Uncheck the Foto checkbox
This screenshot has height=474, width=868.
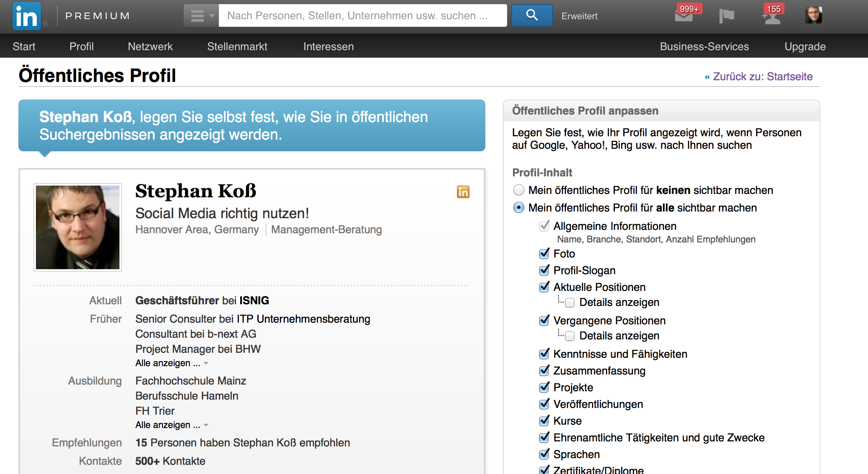tap(544, 254)
